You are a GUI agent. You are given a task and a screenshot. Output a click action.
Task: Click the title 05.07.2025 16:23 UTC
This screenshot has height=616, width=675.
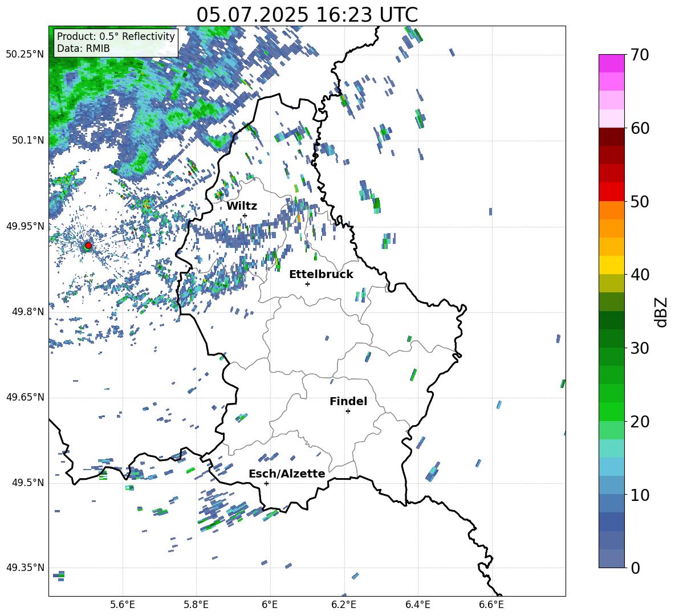307,15
